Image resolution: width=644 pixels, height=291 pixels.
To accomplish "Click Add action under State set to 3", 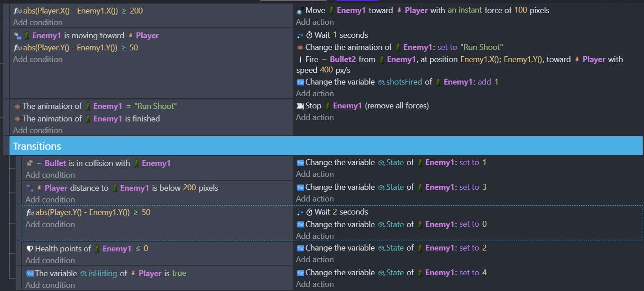I will coord(315,199).
